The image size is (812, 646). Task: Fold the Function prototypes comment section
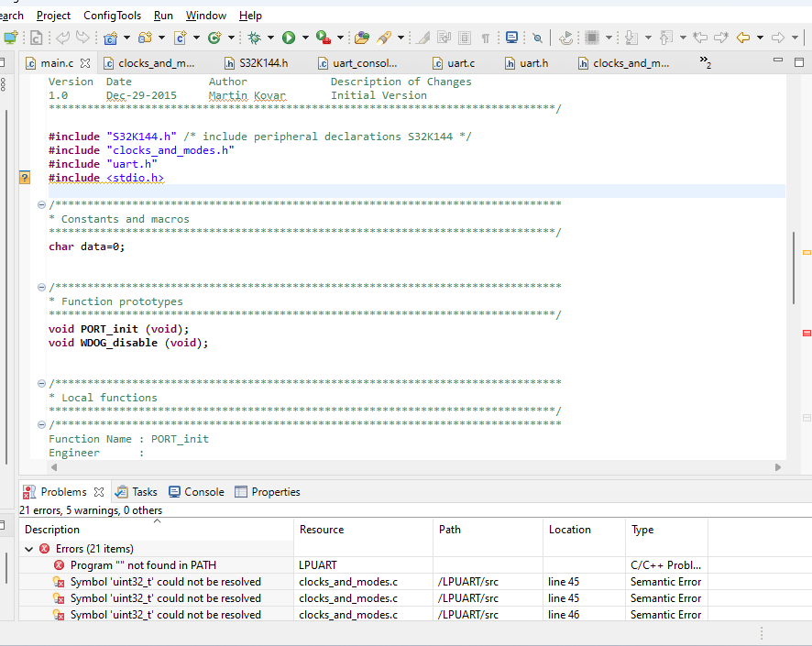pyautogui.click(x=41, y=288)
